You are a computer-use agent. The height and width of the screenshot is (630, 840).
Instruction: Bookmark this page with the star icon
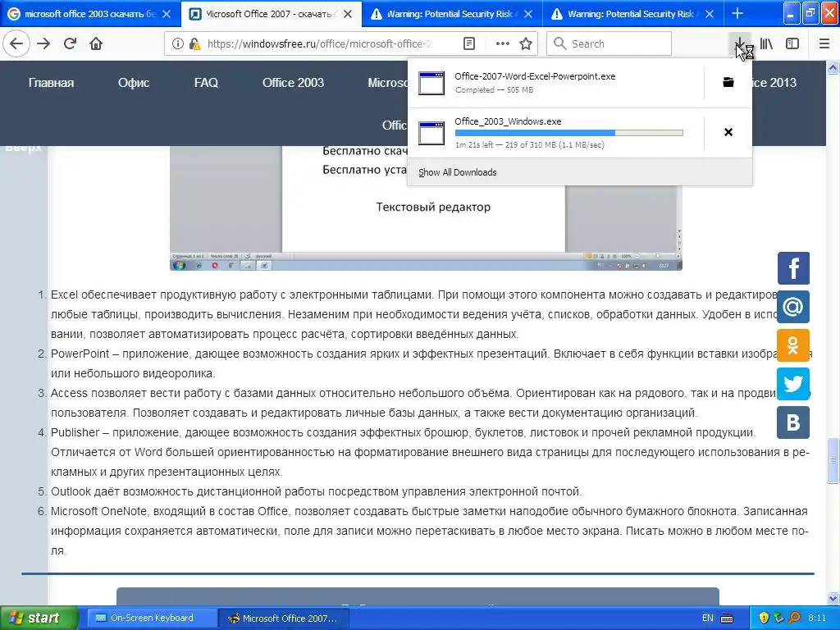526,43
